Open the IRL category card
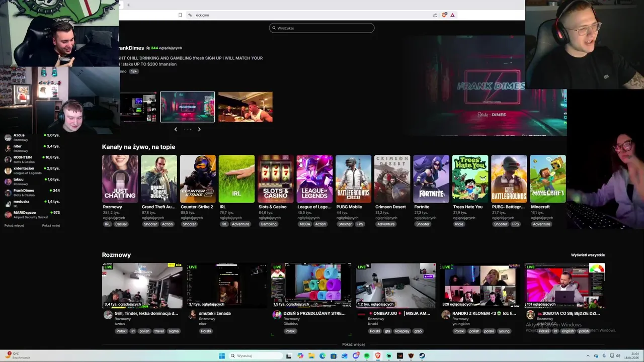This screenshot has height=362, width=644. pos(236,179)
